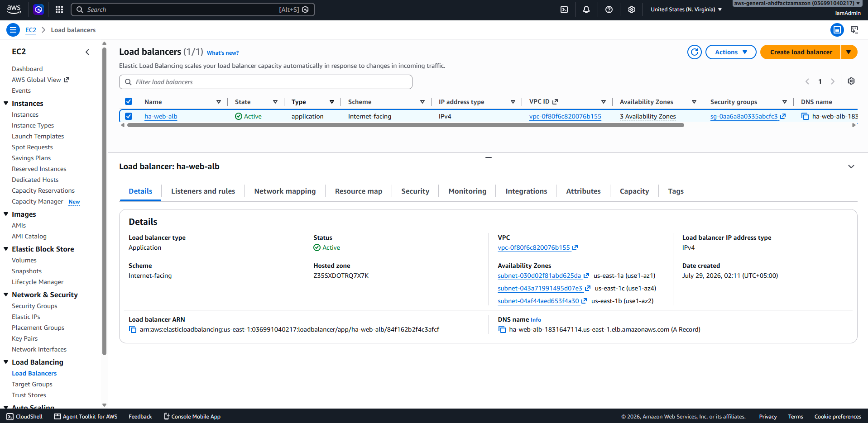868x423 pixels.
Task: Open the Capacity tab
Action: coord(634,191)
